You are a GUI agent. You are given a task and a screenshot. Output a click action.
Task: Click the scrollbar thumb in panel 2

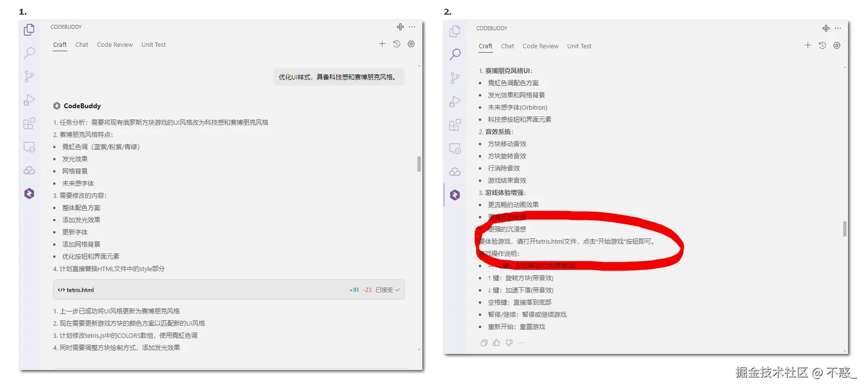[845, 229]
